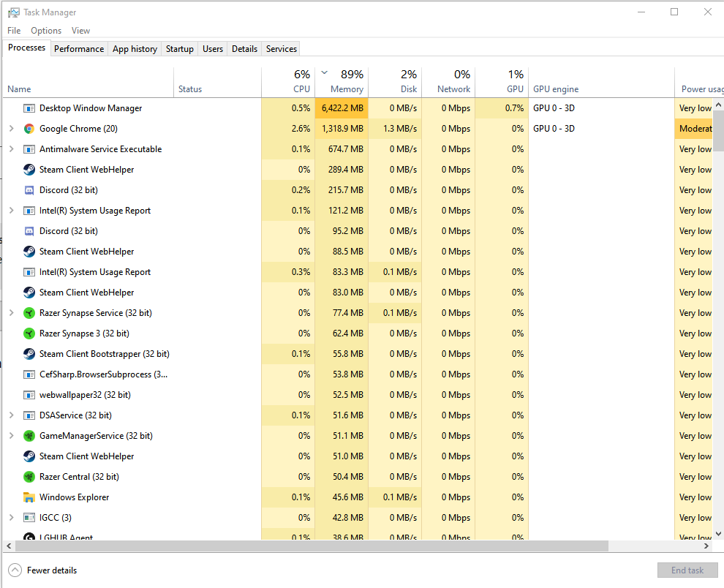Image resolution: width=724 pixels, height=588 pixels.
Task: Switch to the Performance tab
Action: pos(79,49)
